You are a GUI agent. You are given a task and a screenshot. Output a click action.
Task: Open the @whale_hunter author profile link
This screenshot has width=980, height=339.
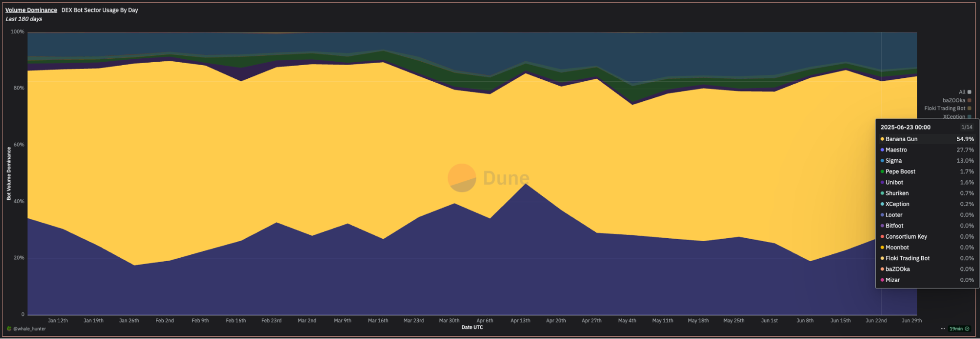pyautogui.click(x=29, y=329)
